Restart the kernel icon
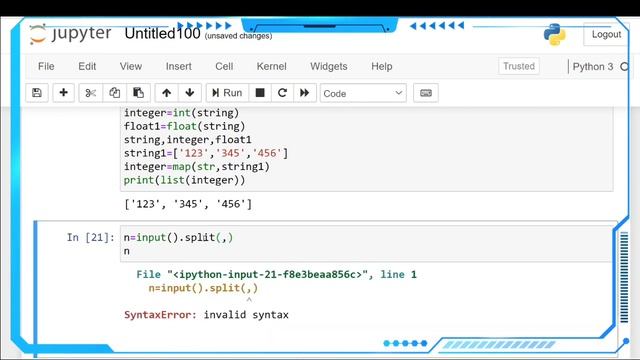Screen dimensions: 640x360 point(282,93)
